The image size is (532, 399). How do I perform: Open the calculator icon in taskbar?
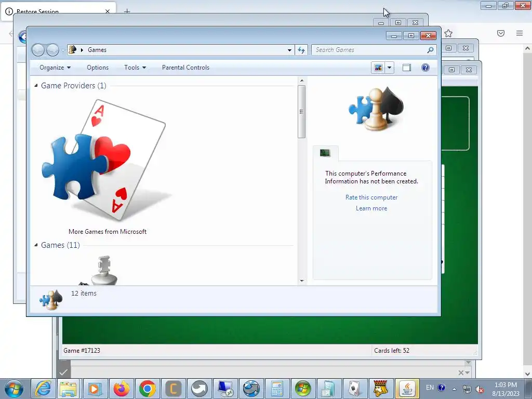(277, 389)
